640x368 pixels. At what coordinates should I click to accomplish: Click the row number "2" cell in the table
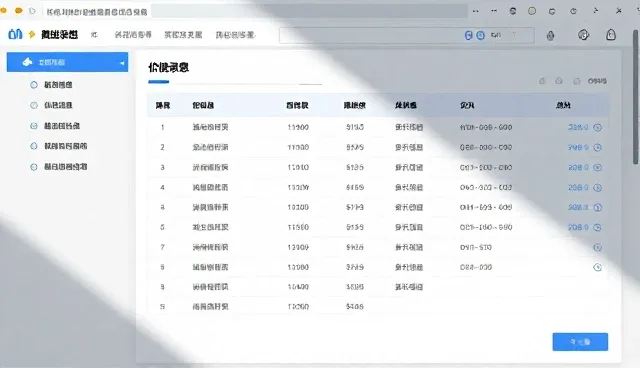pyautogui.click(x=162, y=147)
